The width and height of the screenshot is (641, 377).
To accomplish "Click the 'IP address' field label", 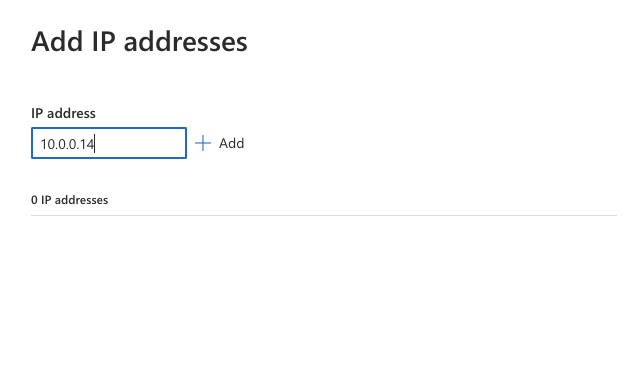I will click(63, 113).
